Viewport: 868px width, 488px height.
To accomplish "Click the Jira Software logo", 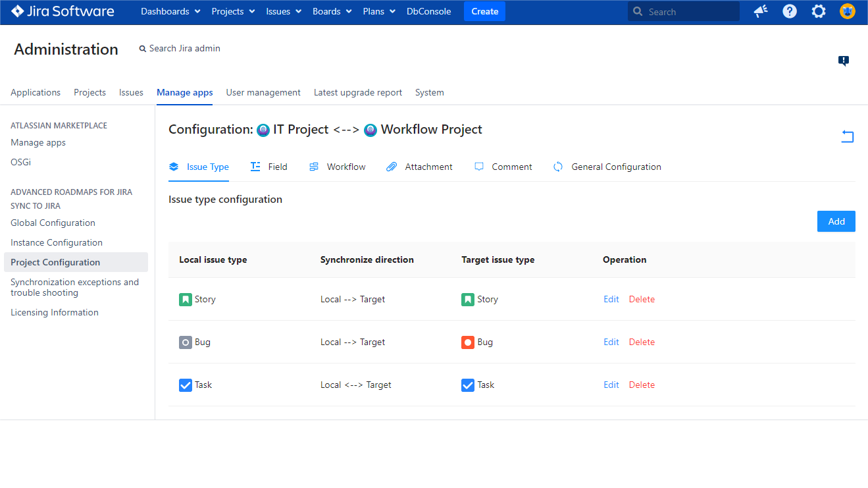I will (x=63, y=11).
